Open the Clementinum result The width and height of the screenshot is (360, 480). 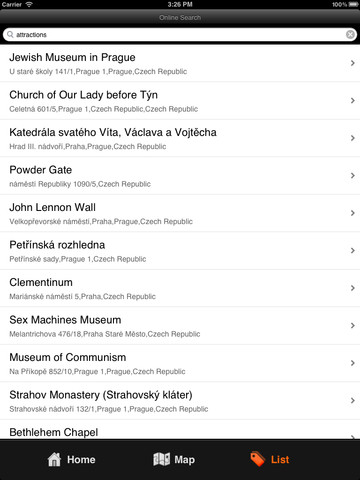point(180,288)
